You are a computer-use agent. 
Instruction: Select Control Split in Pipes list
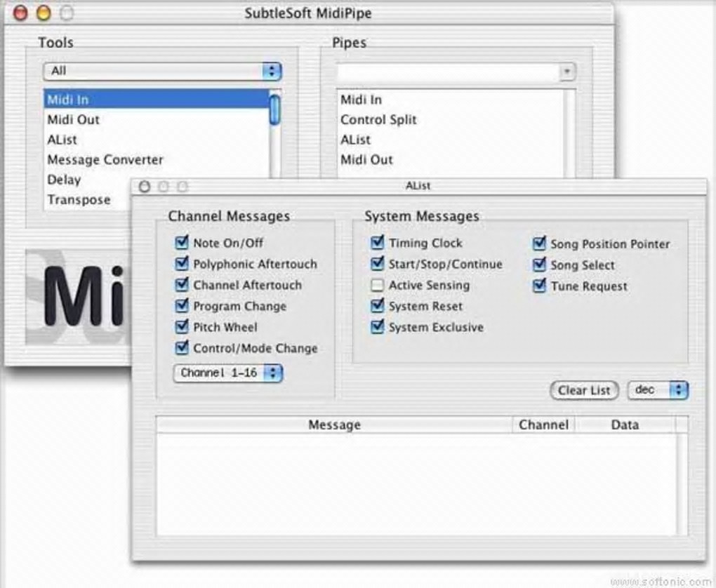click(451, 119)
